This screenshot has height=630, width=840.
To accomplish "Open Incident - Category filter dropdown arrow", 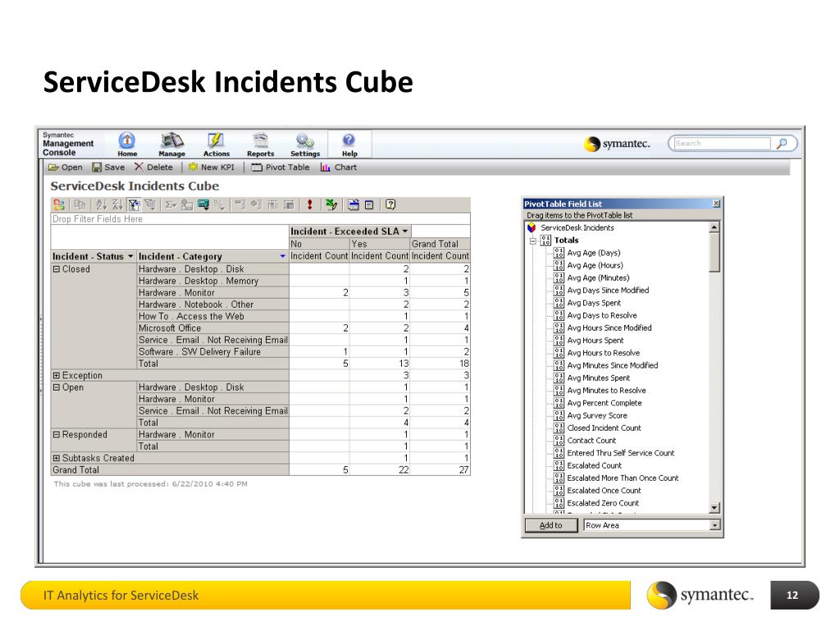I will pos(283,257).
